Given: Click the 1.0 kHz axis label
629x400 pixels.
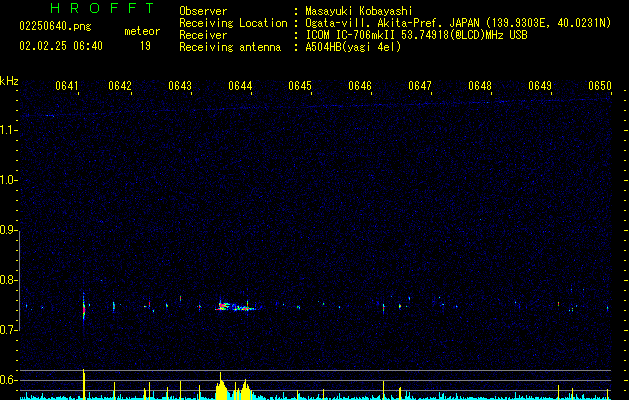Looking at the screenshot, I should pyautogui.click(x=9, y=180).
